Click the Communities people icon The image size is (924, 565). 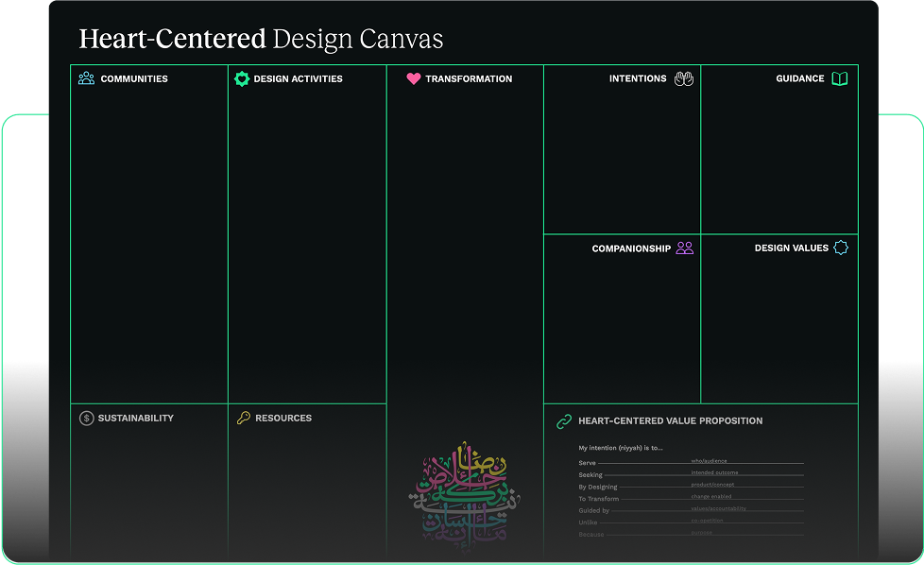(86, 78)
